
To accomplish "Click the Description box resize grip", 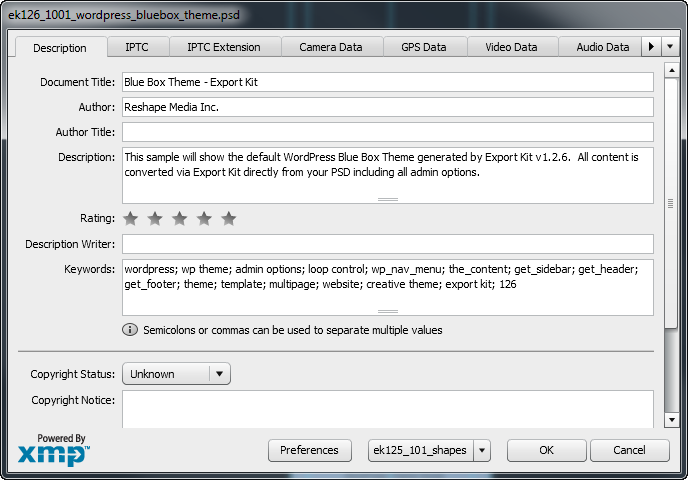I will pyautogui.click(x=388, y=199).
